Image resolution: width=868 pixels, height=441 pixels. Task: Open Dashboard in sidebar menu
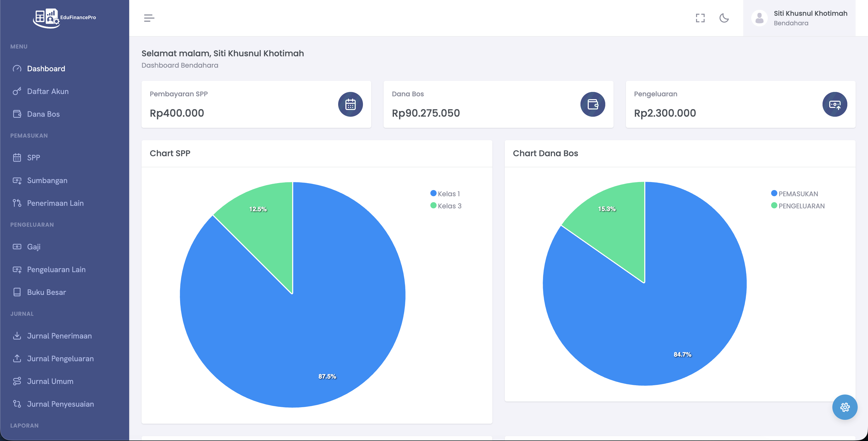tap(46, 69)
